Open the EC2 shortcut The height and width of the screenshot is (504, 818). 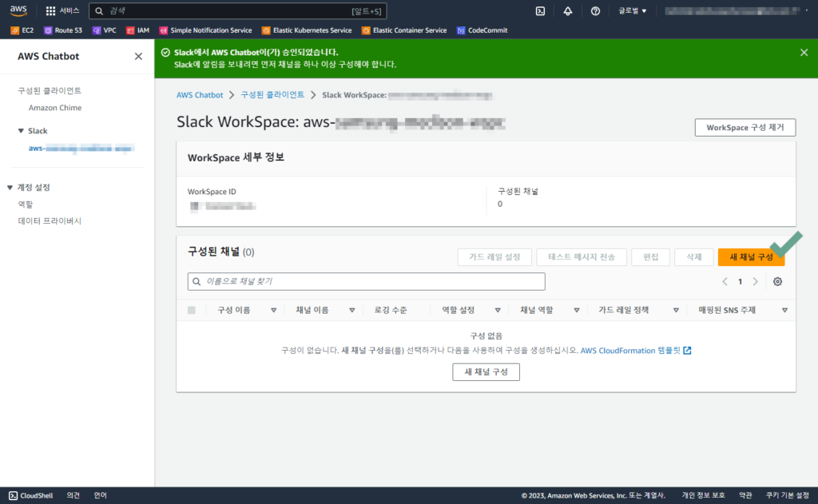[x=22, y=30]
